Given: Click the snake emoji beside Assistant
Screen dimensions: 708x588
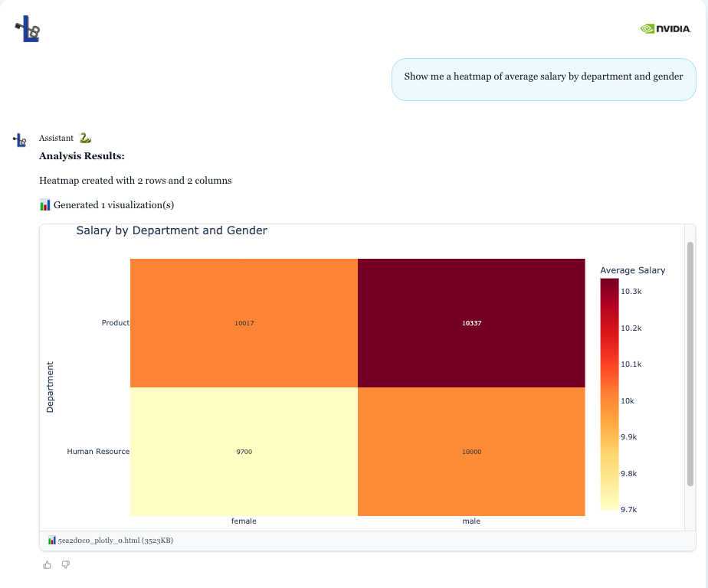Looking at the screenshot, I should (85, 138).
